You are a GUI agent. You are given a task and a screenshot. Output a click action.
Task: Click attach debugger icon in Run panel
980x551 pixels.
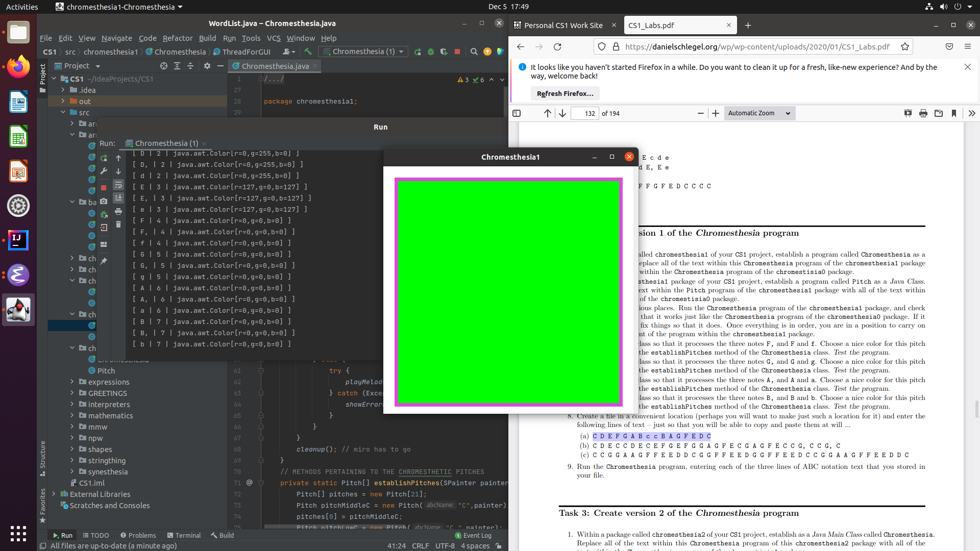pyautogui.click(x=104, y=214)
